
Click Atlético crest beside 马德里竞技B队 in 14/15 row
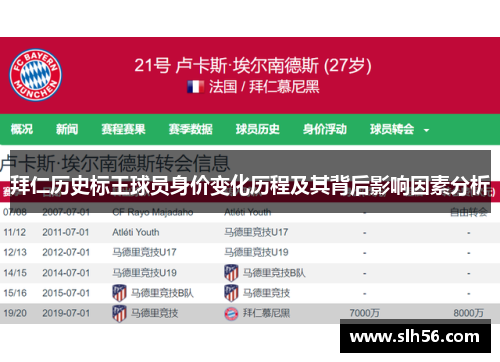231,273
